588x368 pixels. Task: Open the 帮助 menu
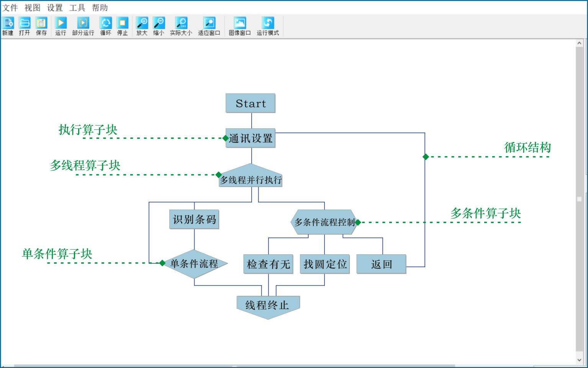[x=100, y=8]
